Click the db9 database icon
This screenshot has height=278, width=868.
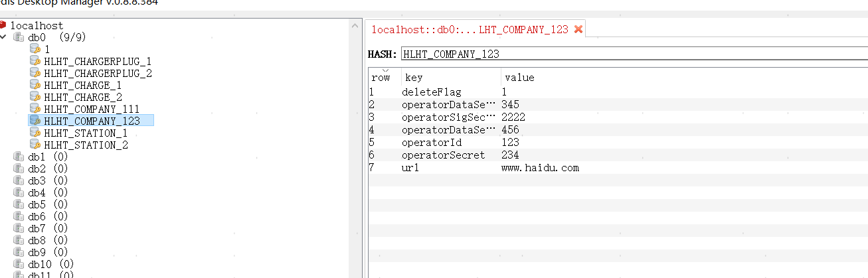(x=19, y=252)
